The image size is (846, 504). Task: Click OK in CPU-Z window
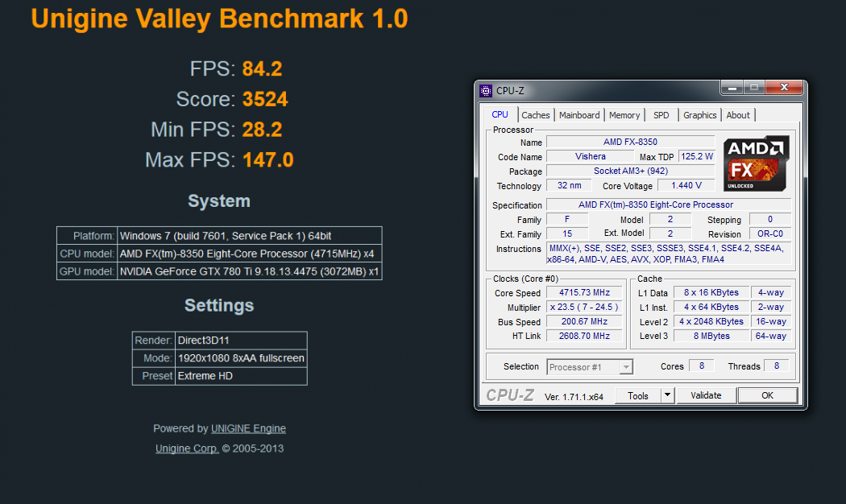point(767,395)
